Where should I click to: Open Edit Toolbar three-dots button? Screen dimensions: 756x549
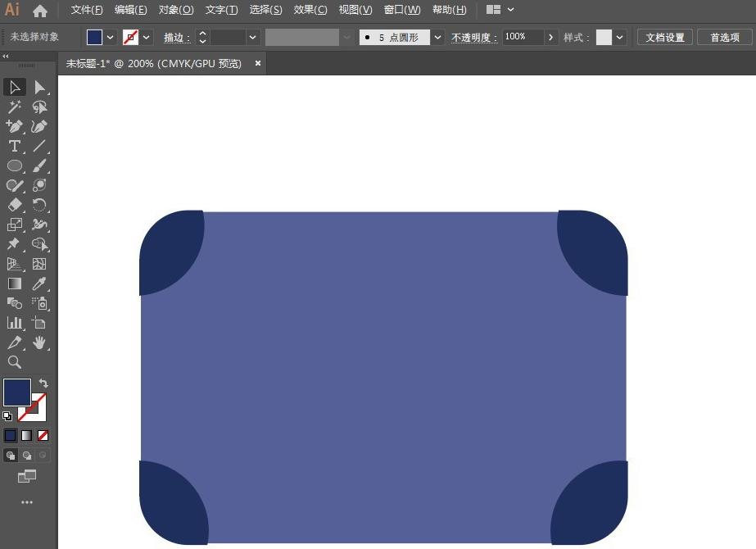click(x=27, y=502)
